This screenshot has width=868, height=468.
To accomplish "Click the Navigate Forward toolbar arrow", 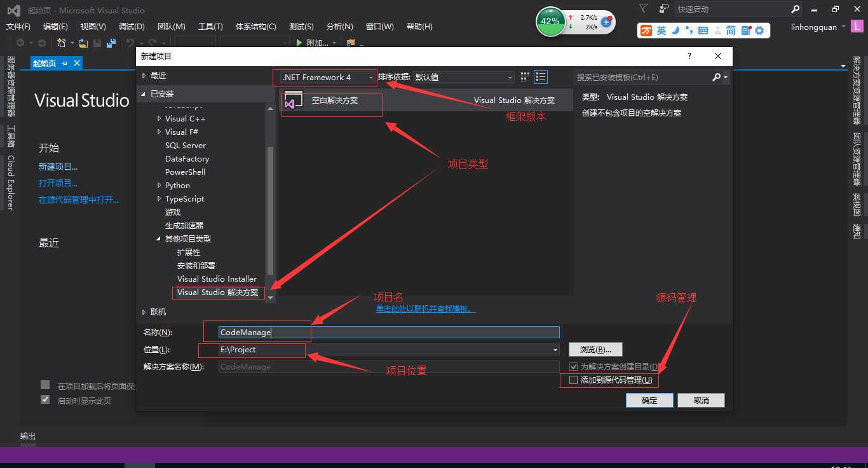I will pos(42,43).
